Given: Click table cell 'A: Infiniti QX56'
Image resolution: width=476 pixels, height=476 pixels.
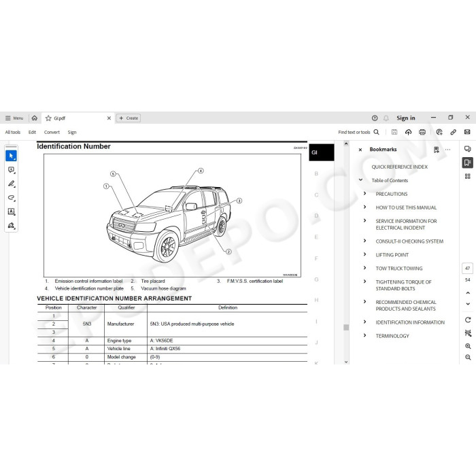Looking at the screenshot, I should click(165, 348).
